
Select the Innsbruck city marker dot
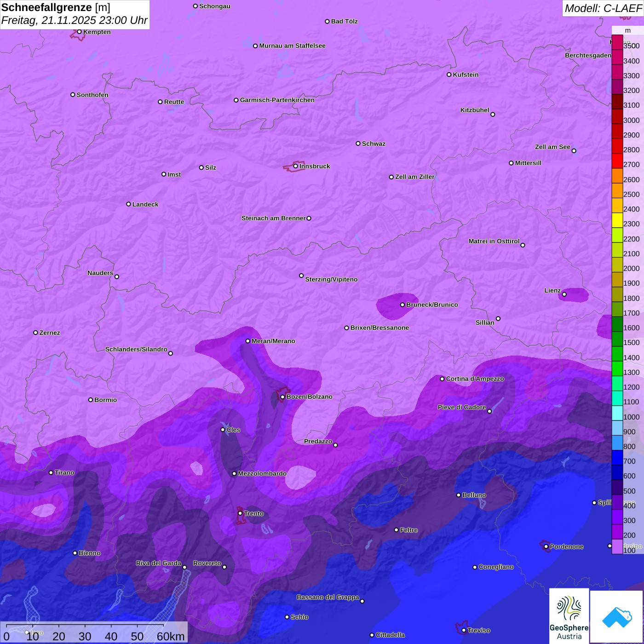pos(295,166)
